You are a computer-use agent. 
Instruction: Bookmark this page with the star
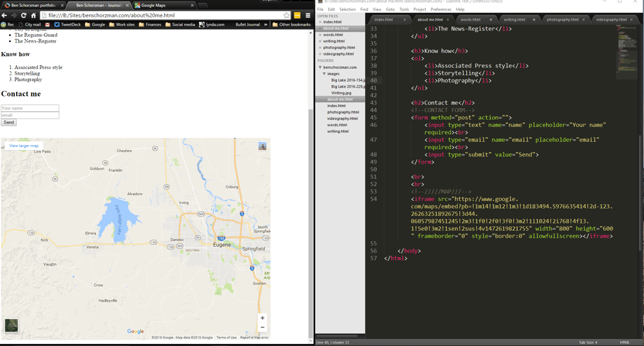point(287,15)
